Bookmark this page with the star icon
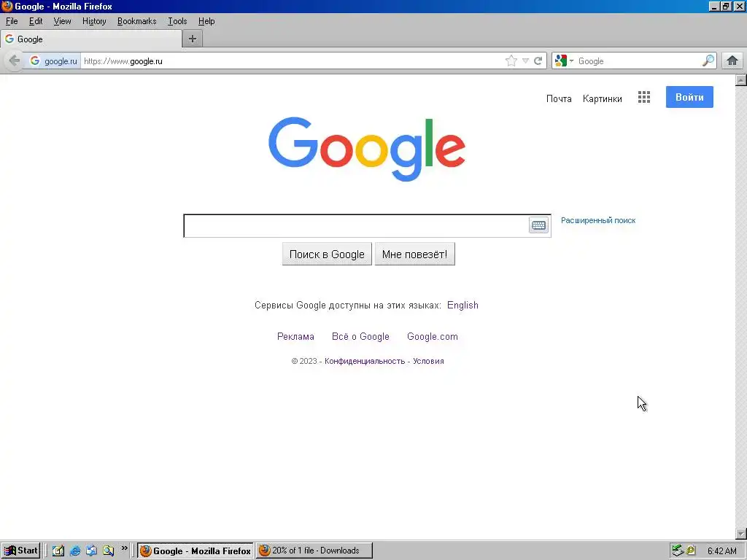The height and width of the screenshot is (560, 747). (511, 61)
